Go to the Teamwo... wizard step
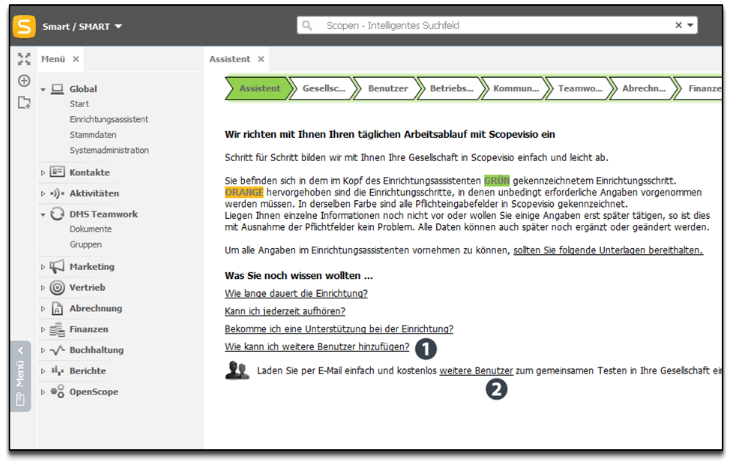 pyautogui.click(x=580, y=88)
